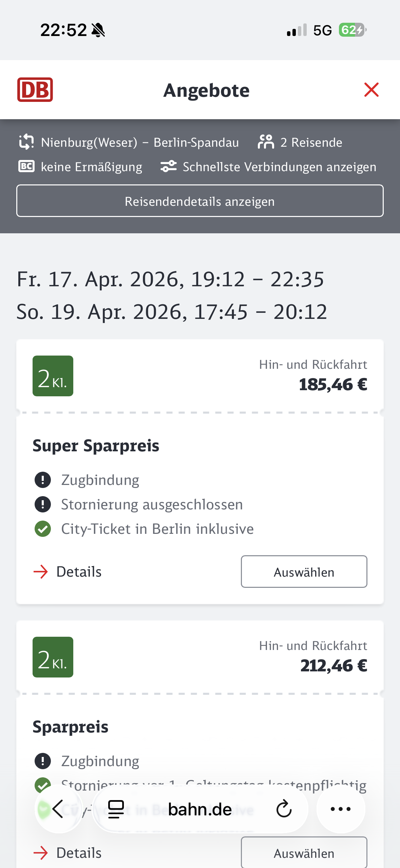Image resolution: width=400 pixels, height=868 pixels.
Task: Tap the connection filter sliders icon
Action: [168, 166]
